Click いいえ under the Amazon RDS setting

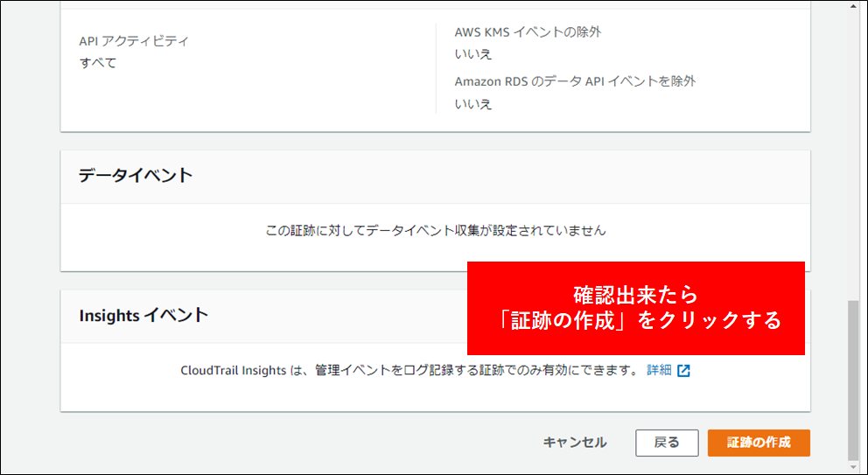(473, 104)
